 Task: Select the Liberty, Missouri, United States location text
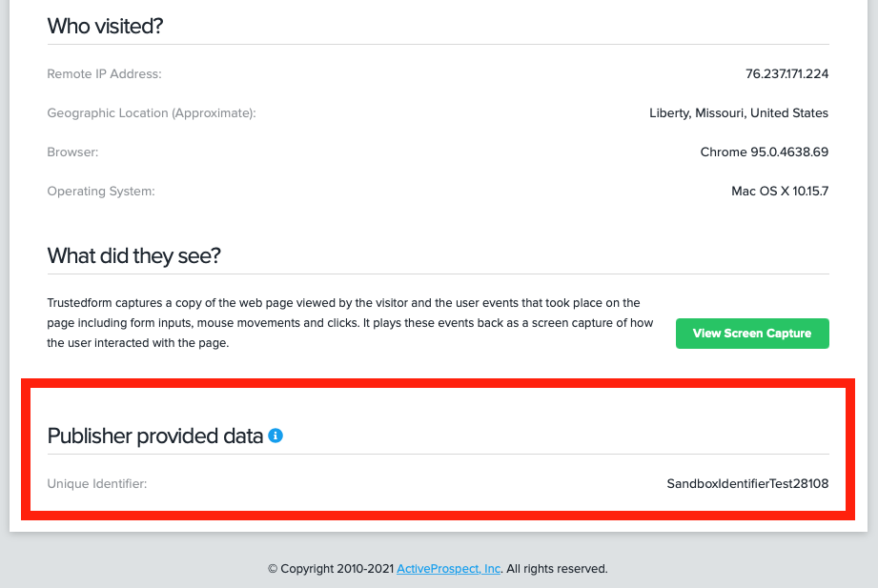click(x=739, y=112)
